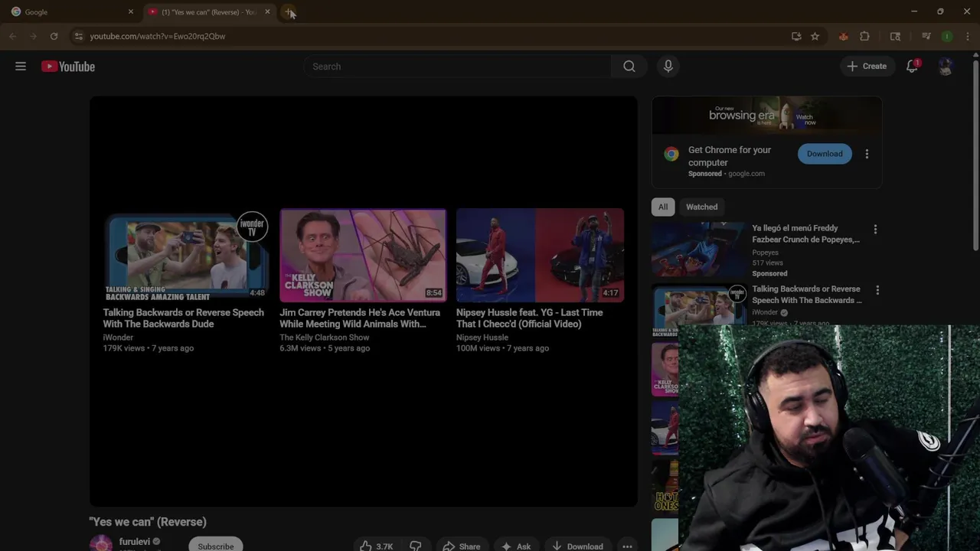Dislike the video
980x551 pixels.
(x=416, y=546)
